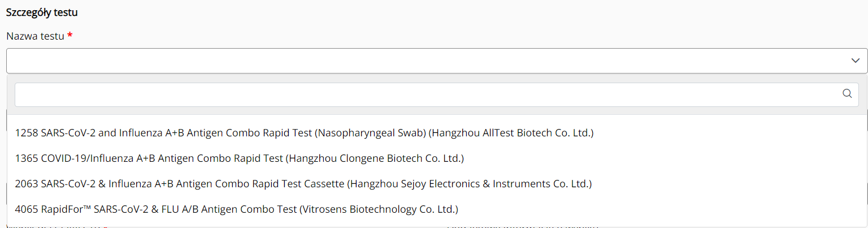The image size is (868, 228).
Task: Choose 4065 RapidFor SARS-CoV-2 & FLU A/B
Action: (236, 209)
